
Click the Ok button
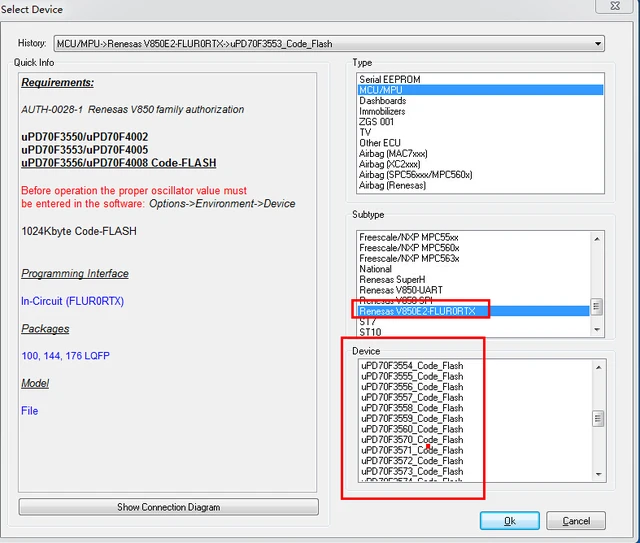coord(509,521)
